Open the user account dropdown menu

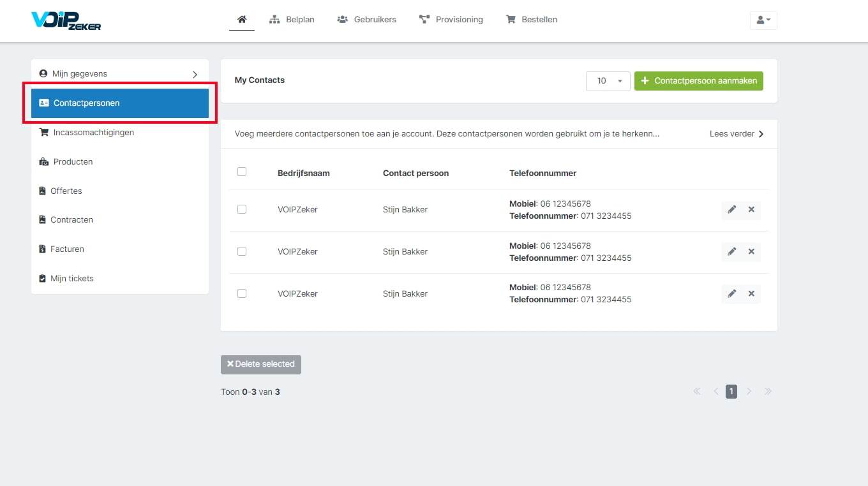pos(763,20)
